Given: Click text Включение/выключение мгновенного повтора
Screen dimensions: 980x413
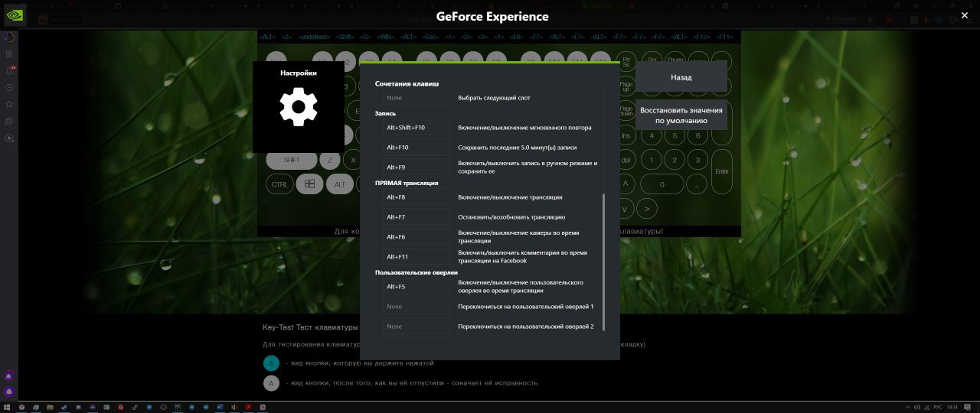Looking at the screenshot, I should point(524,128).
